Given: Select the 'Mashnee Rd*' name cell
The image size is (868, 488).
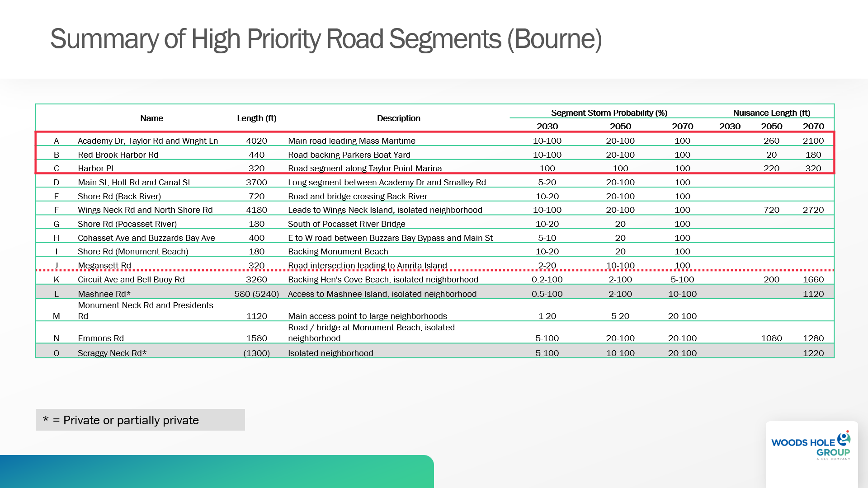Looking at the screenshot, I should pos(104,294).
